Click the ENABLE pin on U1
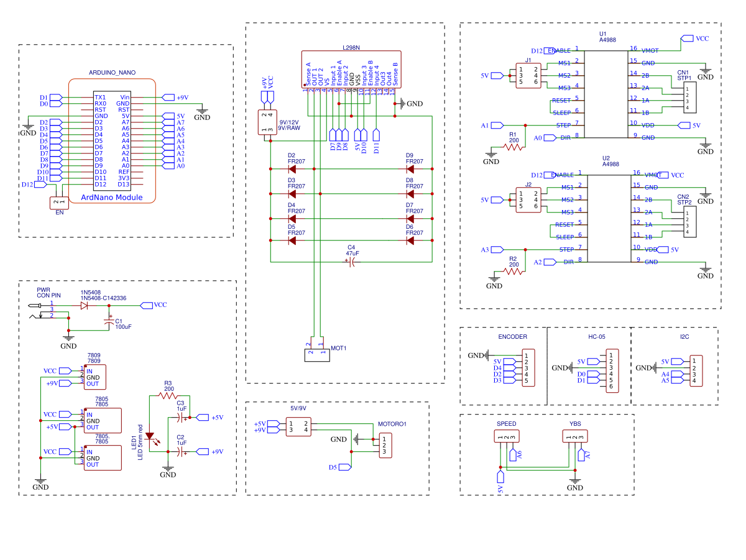The height and width of the screenshot is (560, 746). pos(557,51)
